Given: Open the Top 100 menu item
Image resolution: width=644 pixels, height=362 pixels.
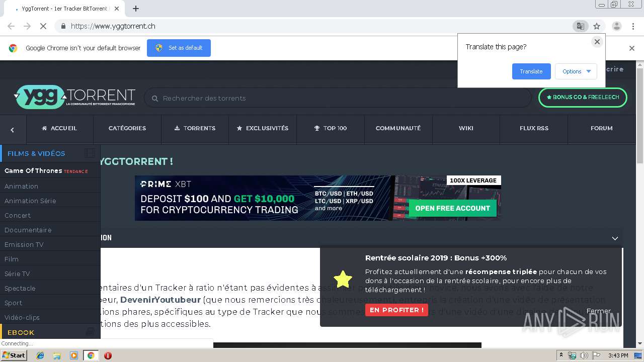Looking at the screenshot, I should tap(331, 128).
